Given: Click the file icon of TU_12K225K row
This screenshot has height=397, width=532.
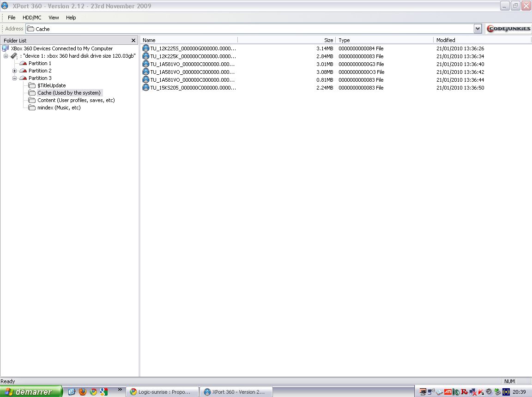Looking at the screenshot, I should [x=146, y=56].
